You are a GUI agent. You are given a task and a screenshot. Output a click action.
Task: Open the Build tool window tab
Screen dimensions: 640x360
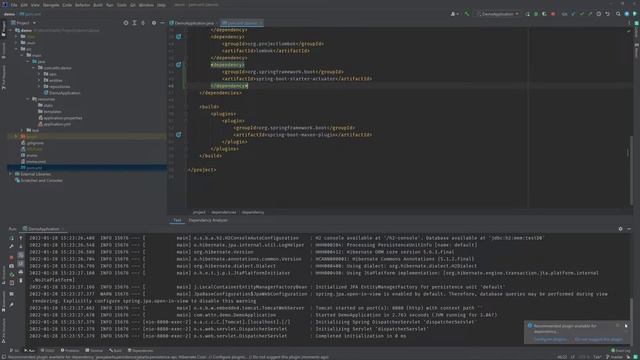pyautogui.click(x=116, y=351)
